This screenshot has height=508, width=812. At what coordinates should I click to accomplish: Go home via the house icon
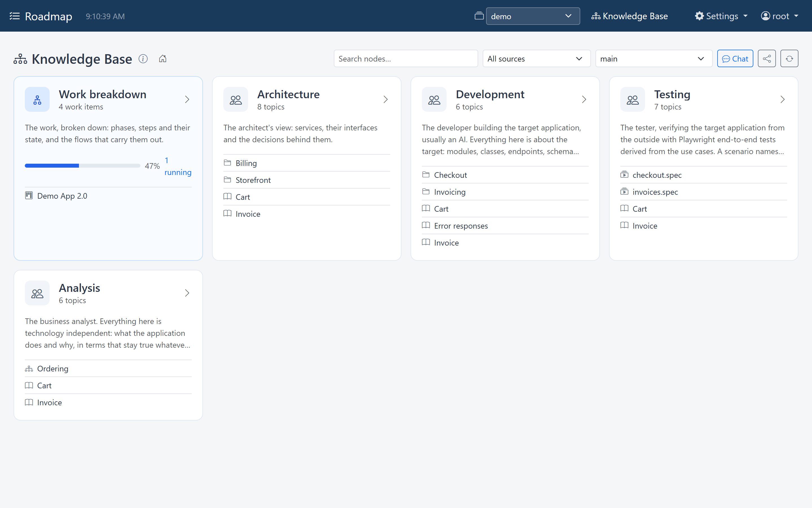pyautogui.click(x=163, y=59)
